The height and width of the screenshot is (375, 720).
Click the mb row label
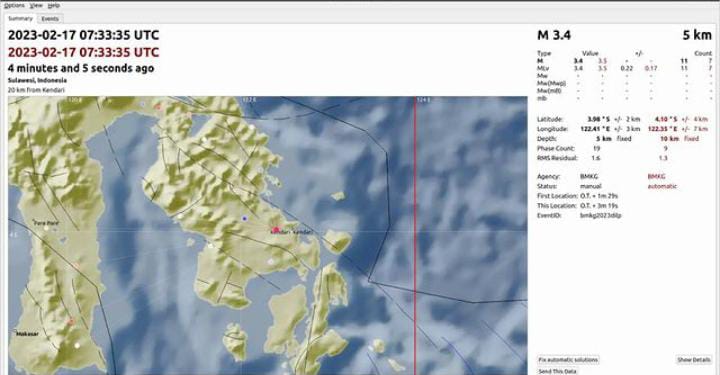(542, 98)
